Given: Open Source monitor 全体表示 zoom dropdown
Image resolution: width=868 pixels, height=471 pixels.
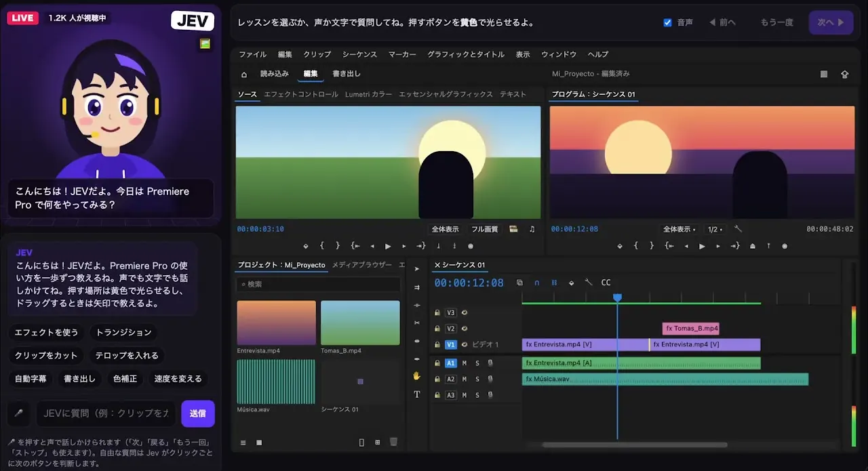Looking at the screenshot, I should point(445,229).
